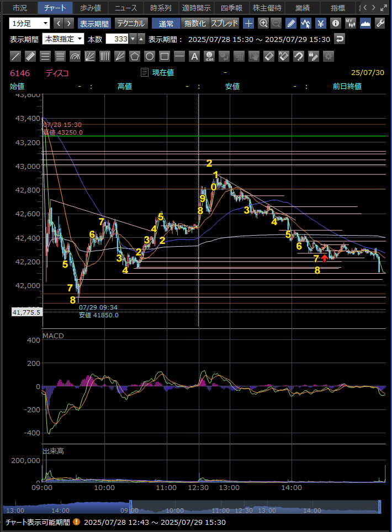Select the horizontal line drawing tool
The width and height of the screenshot is (392, 532).
[179, 56]
